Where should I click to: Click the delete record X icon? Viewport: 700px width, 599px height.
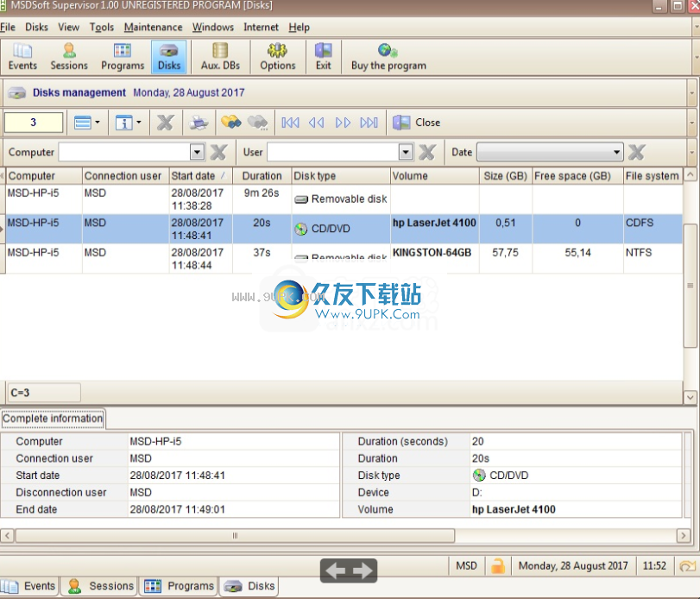(165, 123)
